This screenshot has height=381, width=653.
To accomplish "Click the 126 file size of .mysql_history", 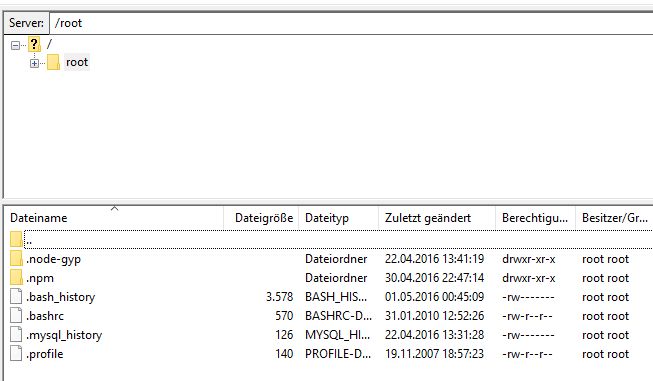I will tap(284, 335).
